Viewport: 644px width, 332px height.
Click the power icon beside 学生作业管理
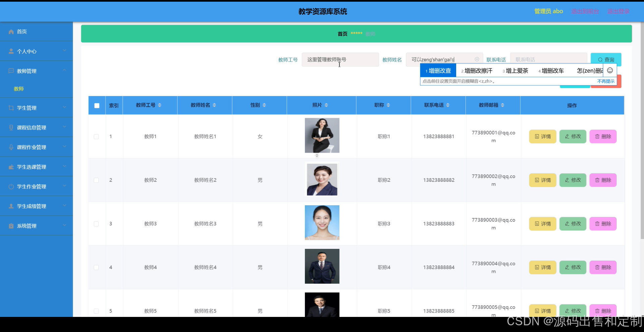click(x=11, y=186)
